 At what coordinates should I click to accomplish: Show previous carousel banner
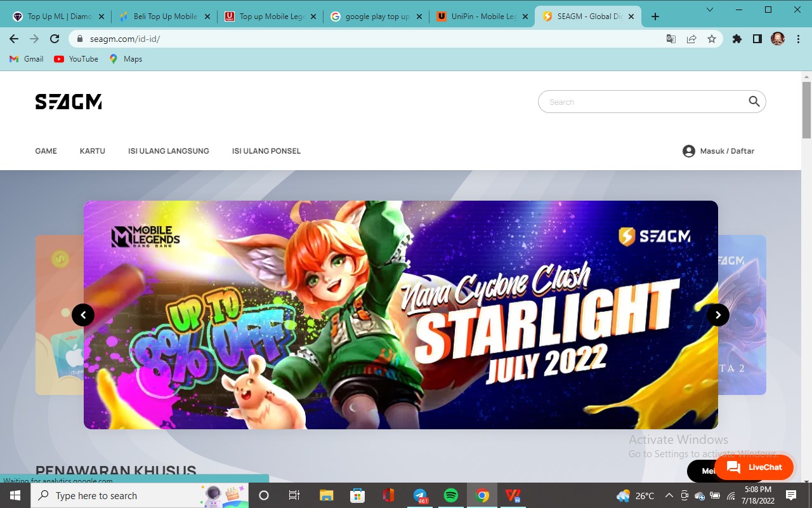pos(83,315)
